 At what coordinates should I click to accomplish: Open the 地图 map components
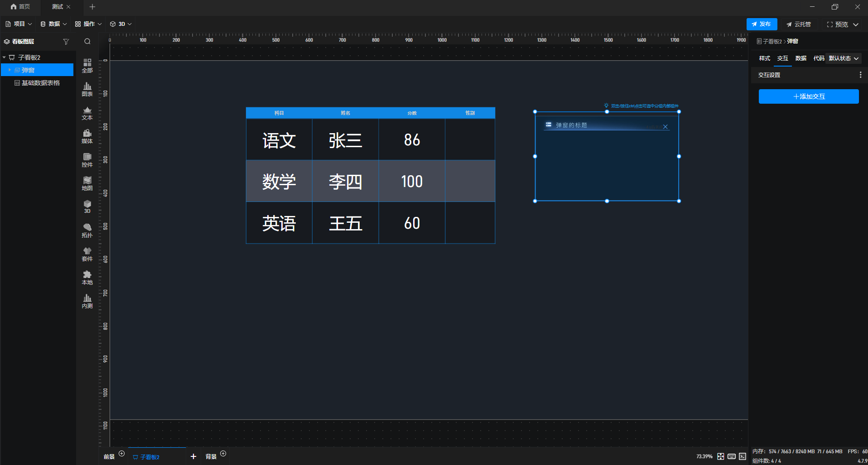point(87,183)
